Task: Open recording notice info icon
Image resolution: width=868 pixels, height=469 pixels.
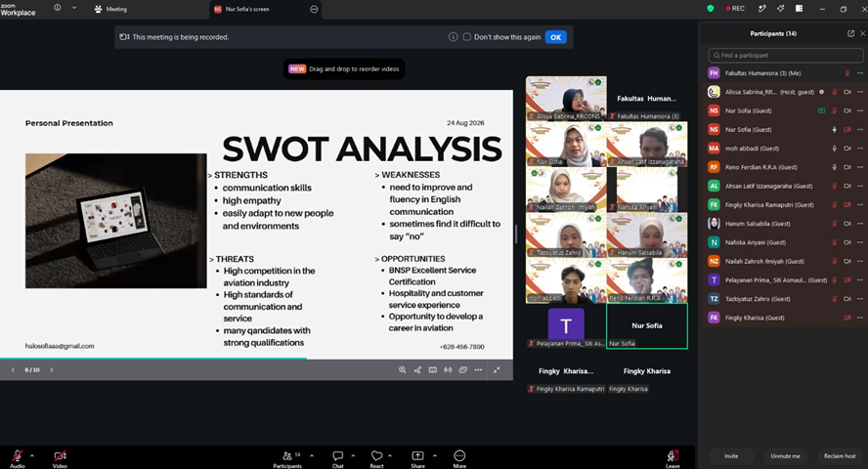Action: tap(453, 37)
